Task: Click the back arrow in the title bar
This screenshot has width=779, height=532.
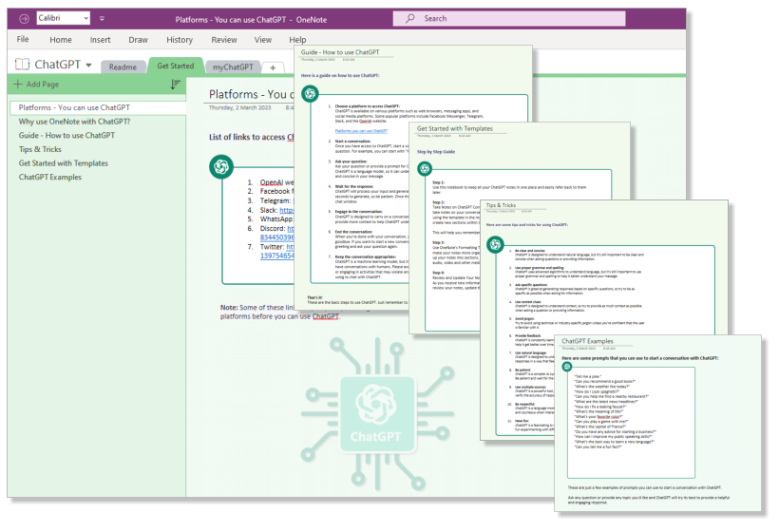Action: coord(24,19)
